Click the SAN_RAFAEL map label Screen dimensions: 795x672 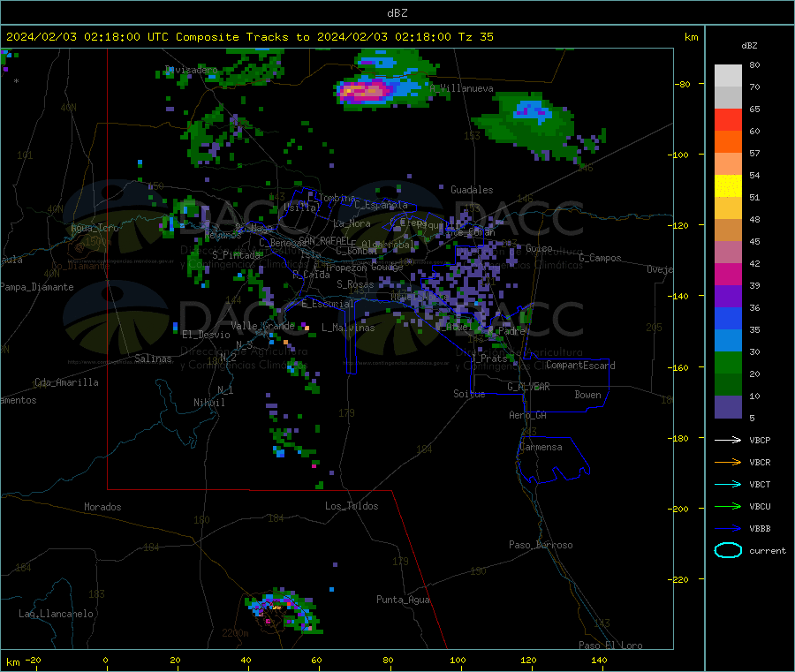click(x=323, y=240)
